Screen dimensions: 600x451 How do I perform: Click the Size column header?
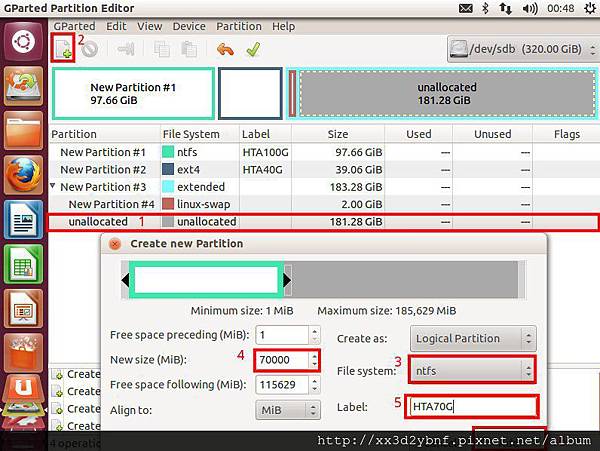tap(338, 134)
